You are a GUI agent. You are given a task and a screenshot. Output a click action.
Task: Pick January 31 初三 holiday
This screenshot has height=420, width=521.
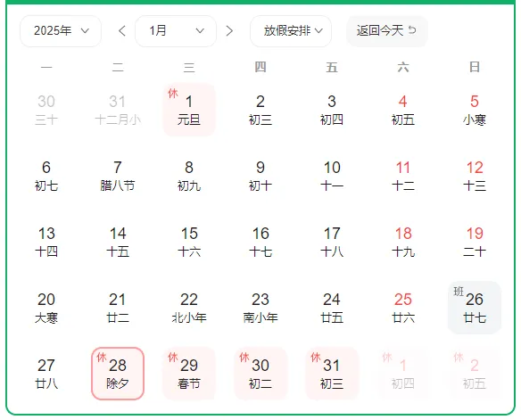click(x=332, y=374)
